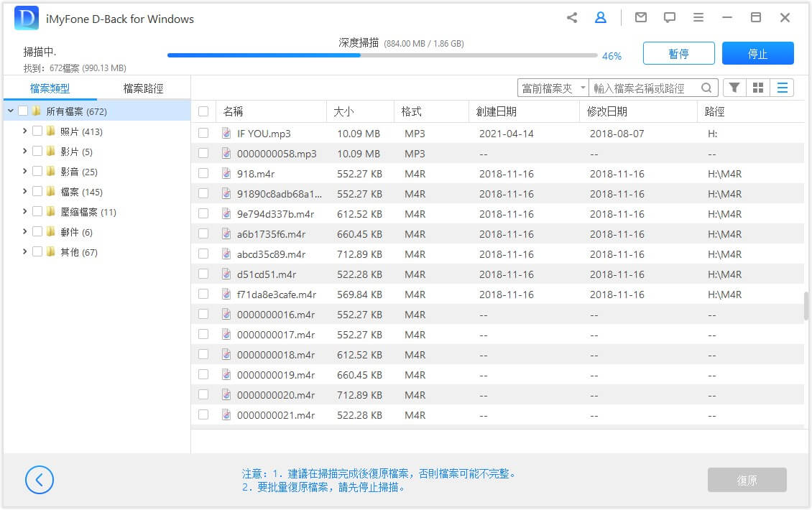Viewport: 812px width, 510px height.
Task: Switch to grid thumbnail view
Action: pyautogui.click(x=757, y=88)
